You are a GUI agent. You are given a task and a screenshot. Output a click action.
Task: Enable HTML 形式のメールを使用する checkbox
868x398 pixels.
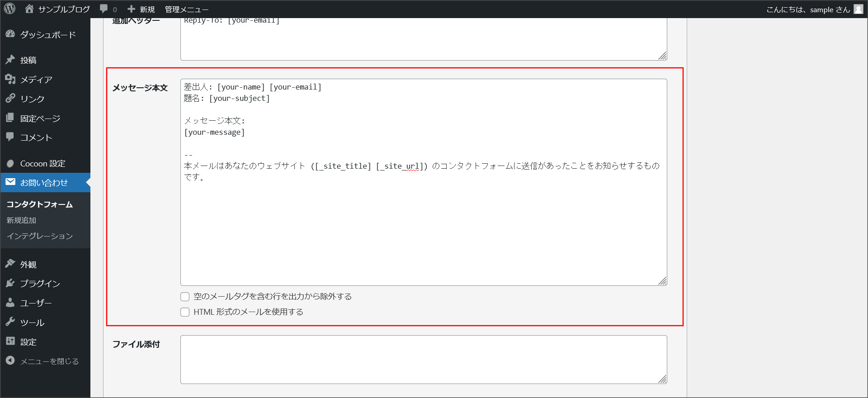pyautogui.click(x=185, y=312)
